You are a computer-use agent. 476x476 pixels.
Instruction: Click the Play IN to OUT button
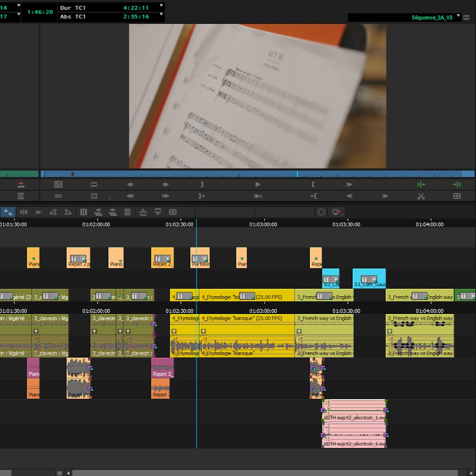click(258, 196)
